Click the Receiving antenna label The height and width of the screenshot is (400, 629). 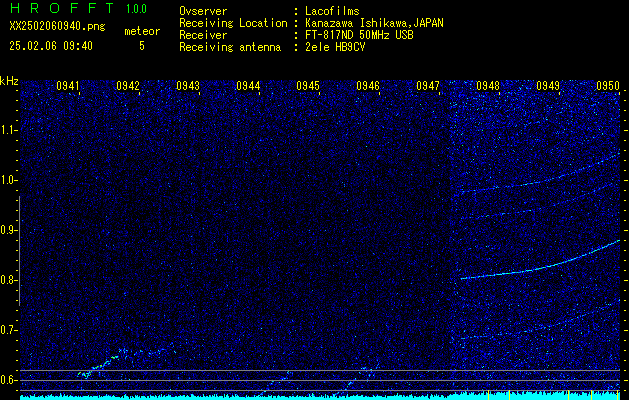(x=230, y=47)
